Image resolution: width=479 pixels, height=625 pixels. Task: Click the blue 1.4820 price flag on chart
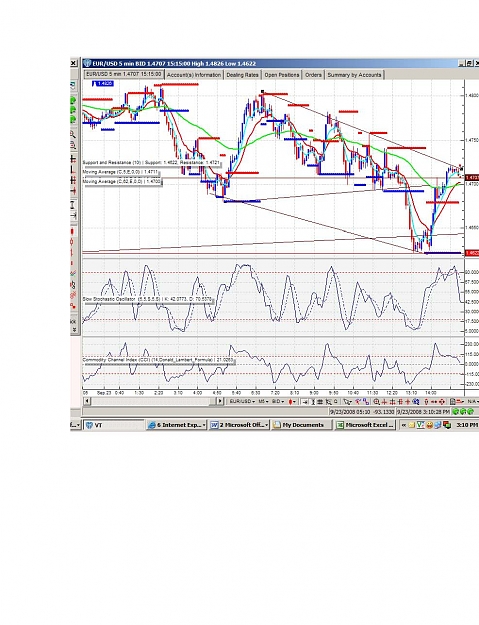tap(103, 84)
